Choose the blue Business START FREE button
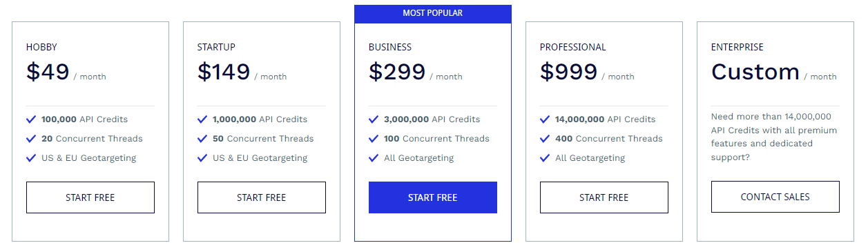Image resolution: width=868 pixels, height=252 pixels. coord(433,197)
